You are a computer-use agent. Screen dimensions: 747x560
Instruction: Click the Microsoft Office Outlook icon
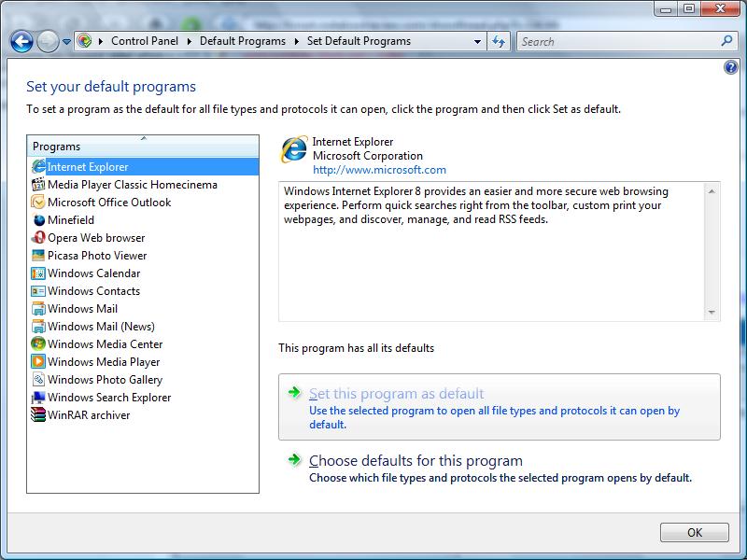coord(38,202)
